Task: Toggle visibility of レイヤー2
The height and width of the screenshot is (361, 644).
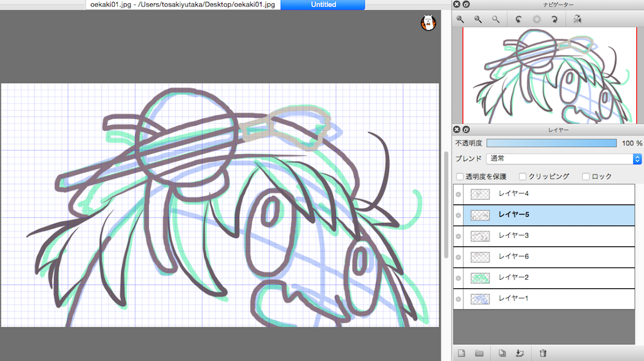Action: pos(459,278)
